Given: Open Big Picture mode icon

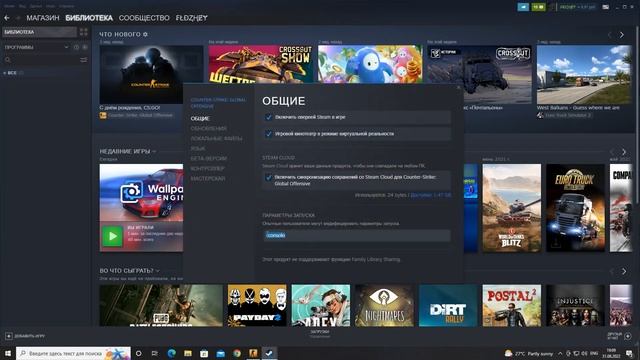Looking at the screenshot, I should (x=606, y=7).
